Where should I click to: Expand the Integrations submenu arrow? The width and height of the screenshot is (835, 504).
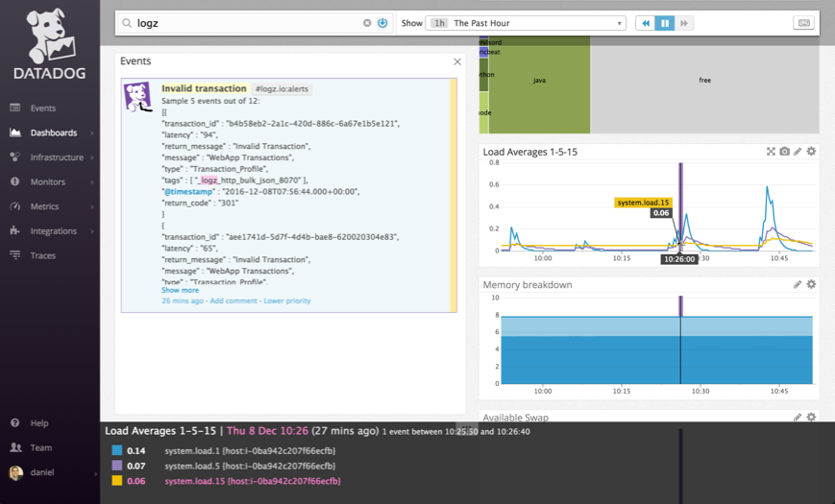point(92,231)
